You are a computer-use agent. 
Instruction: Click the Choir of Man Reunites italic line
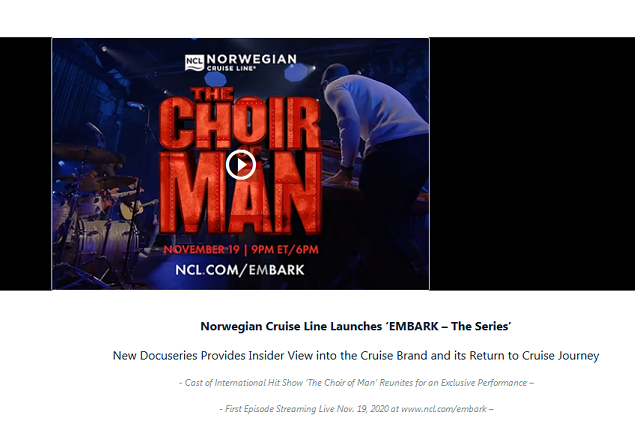click(x=356, y=383)
